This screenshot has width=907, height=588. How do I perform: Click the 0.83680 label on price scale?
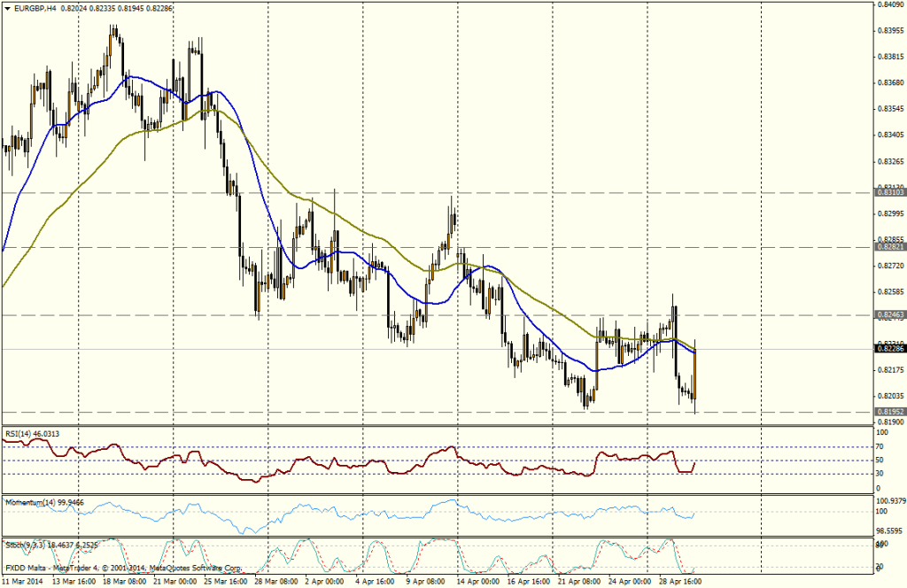(x=888, y=82)
